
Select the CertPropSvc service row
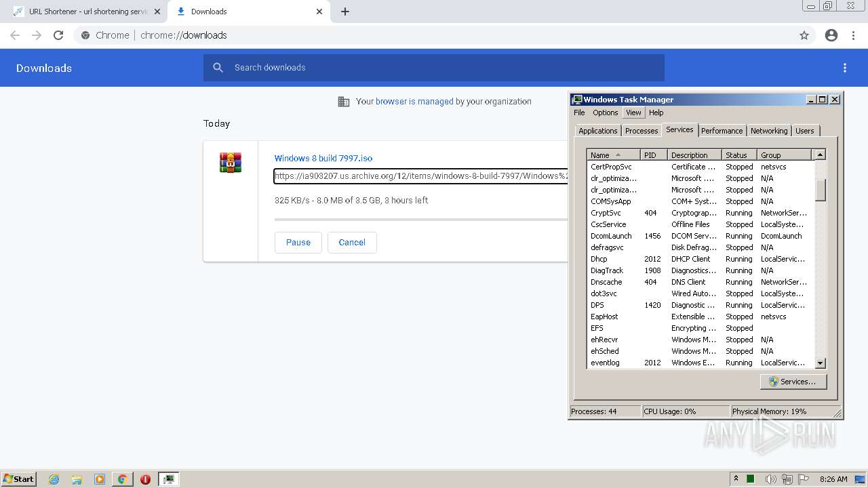[x=701, y=167]
